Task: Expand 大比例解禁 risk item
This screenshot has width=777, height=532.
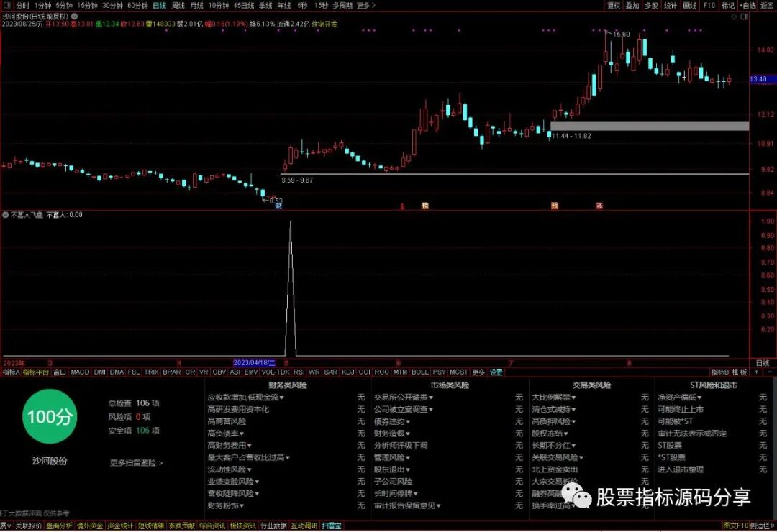Action: click(554, 398)
